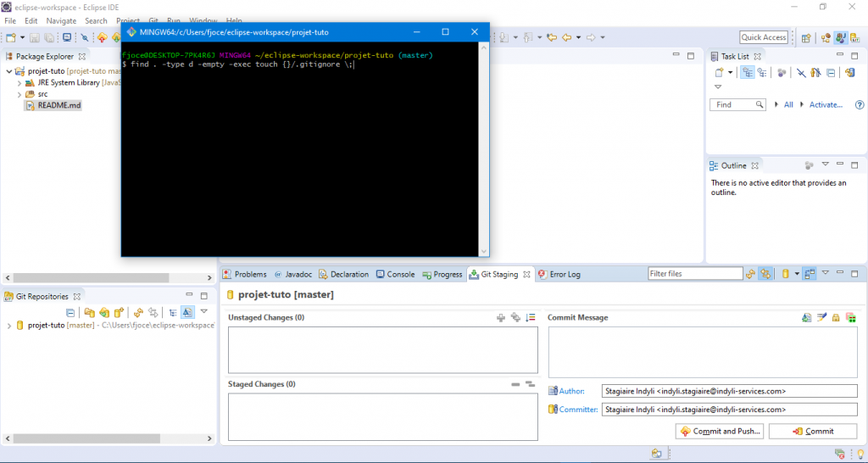Expand projet-tuto in Git Repositories view
The height and width of the screenshot is (463, 868).
pos(8,326)
